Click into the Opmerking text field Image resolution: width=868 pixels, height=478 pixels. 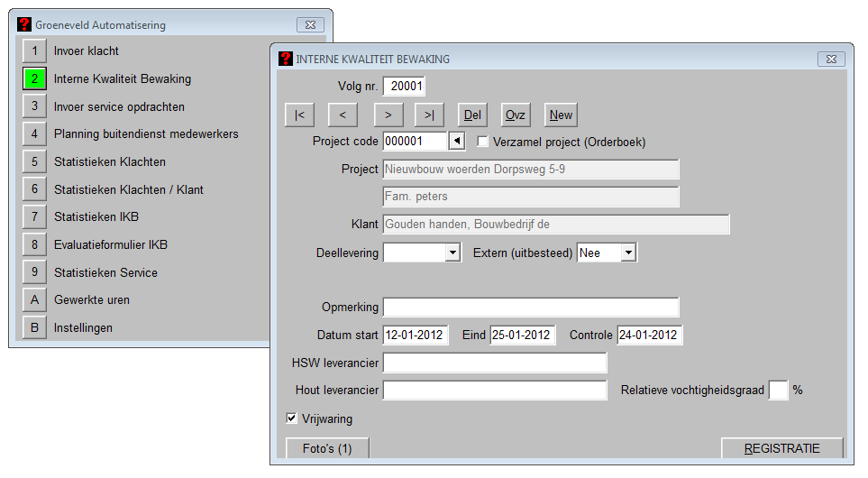click(531, 308)
